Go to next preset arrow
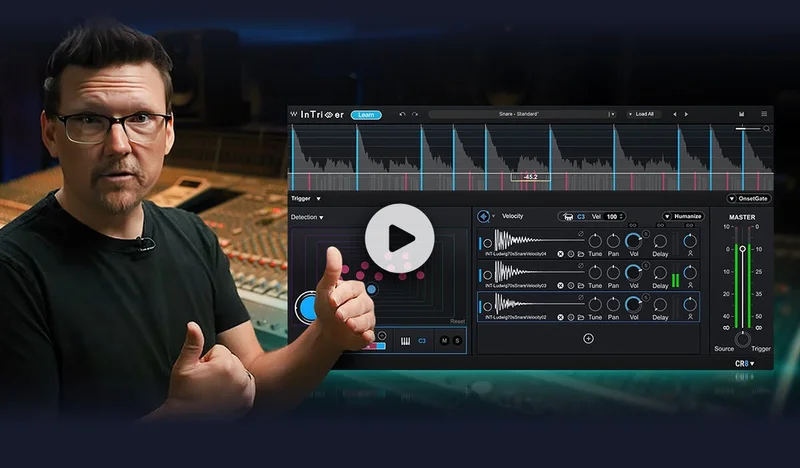The height and width of the screenshot is (468, 800). [x=686, y=114]
